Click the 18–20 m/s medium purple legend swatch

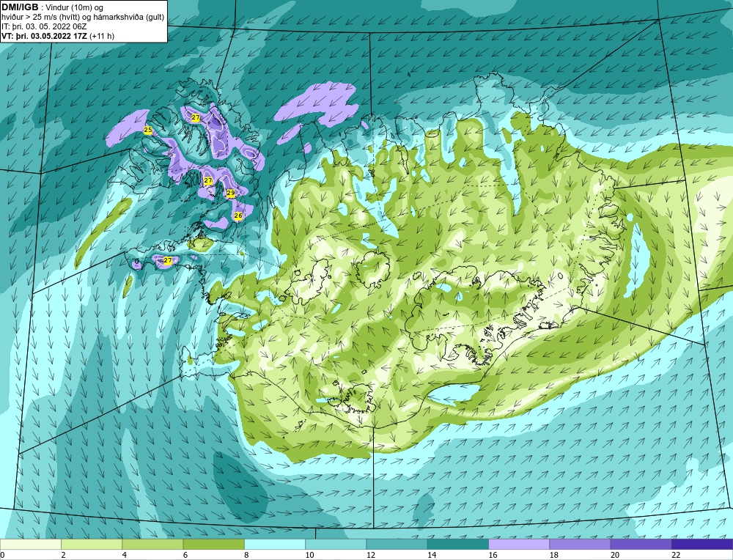pyautogui.click(x=580, y=545)
